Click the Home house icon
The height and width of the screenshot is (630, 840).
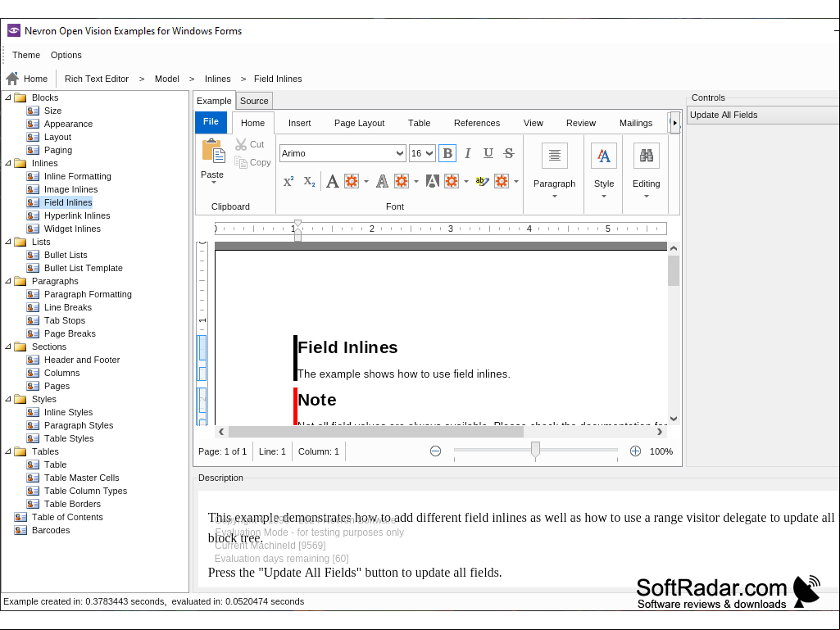click(x=12, y=79)
